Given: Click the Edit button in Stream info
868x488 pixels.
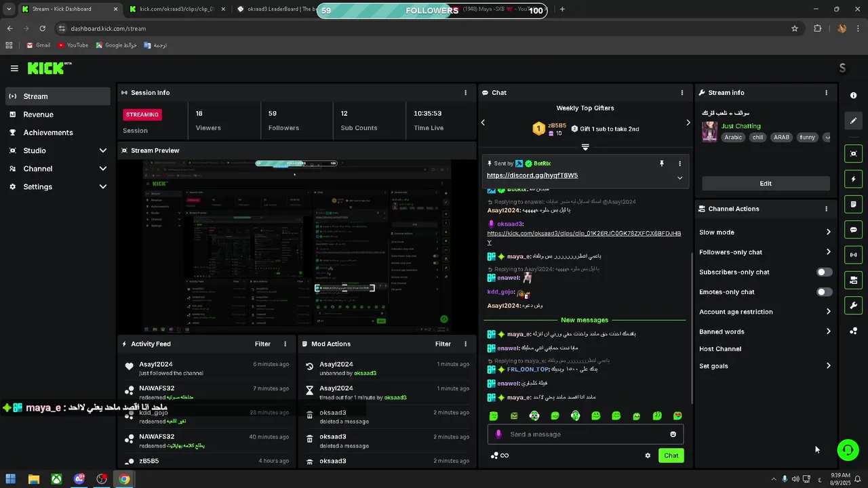Looking at the screenshot, I should click(766, 184).
